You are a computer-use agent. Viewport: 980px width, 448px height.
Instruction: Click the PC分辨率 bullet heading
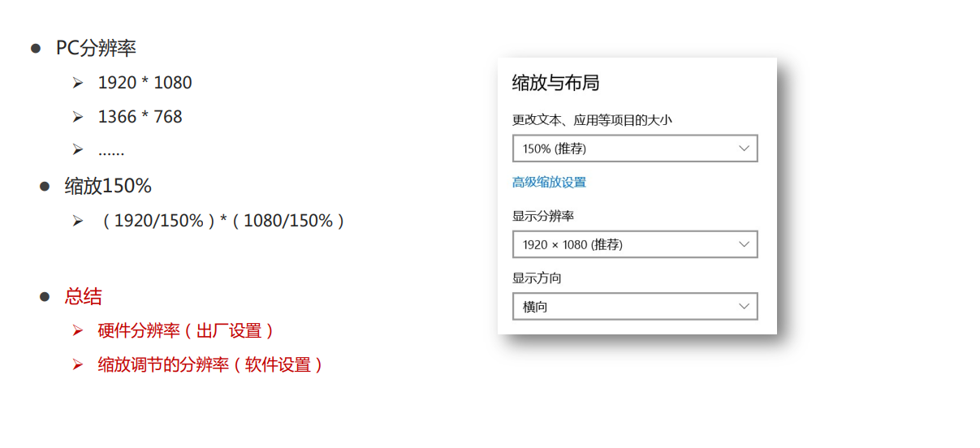point(96,48)
